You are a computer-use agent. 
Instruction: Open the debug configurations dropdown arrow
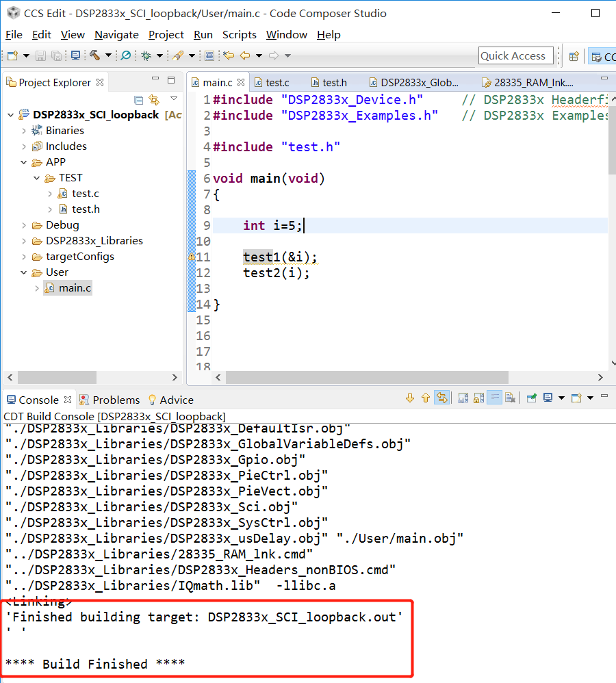tap(159, 55)
